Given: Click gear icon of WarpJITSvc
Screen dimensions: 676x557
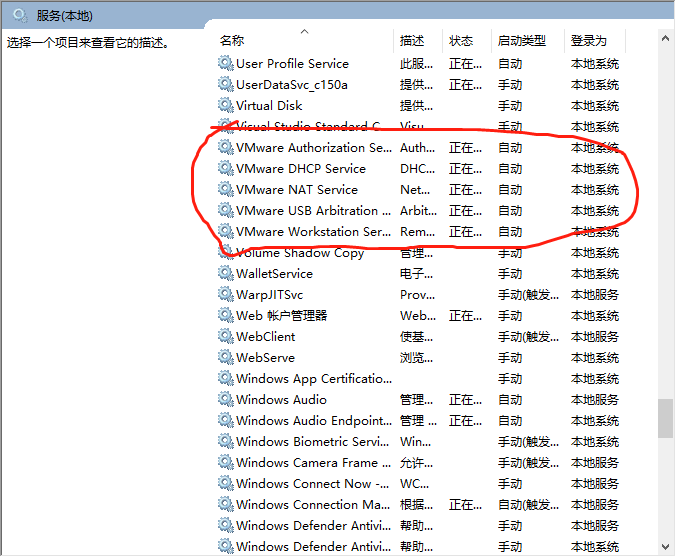Looking at the screenshot, I should click(225, 294).
